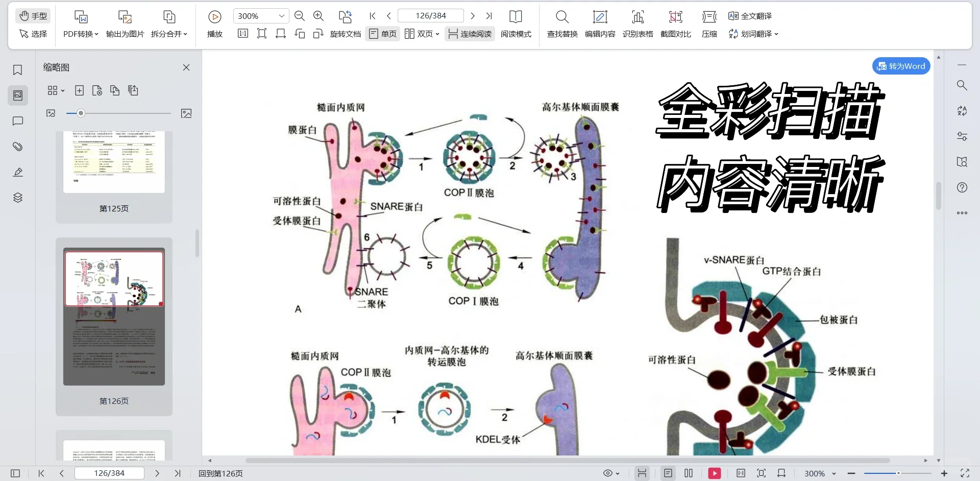This screenshot has height=481, width=980.
Task: Go to the first page from the top toolbar
Action: (373, 16)
